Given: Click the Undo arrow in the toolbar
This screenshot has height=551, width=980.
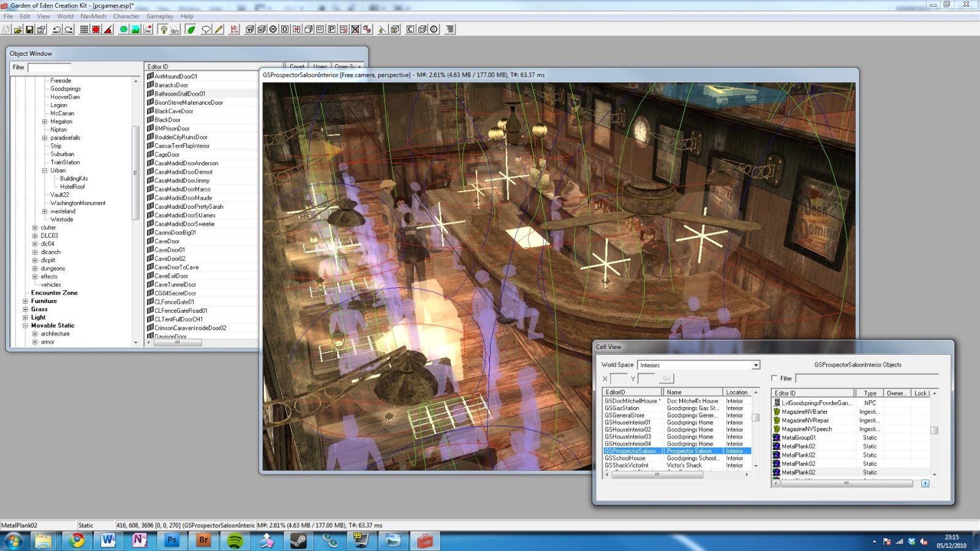Looking at the screenshot, I should coord(57,29).
